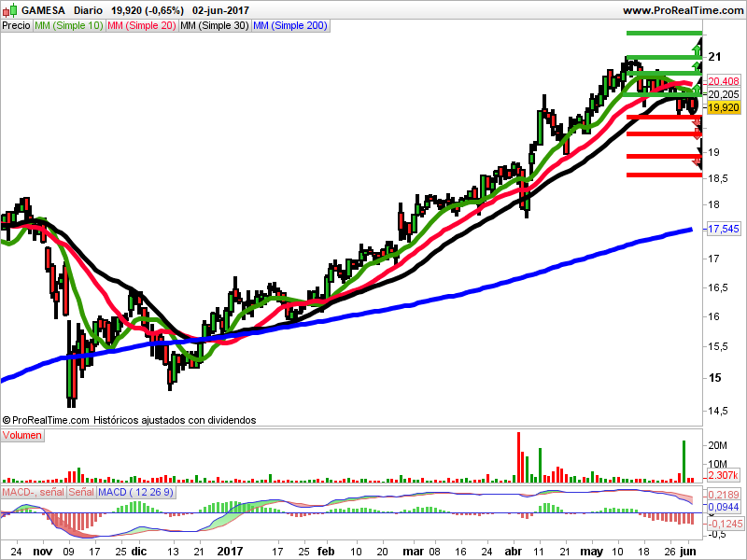747x560 pixels.
Task: Select the Señal label in MACD panel
Action: [x=81, y=493]
